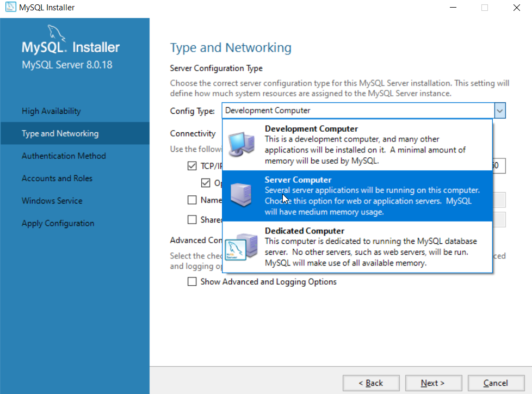
Task: Click the Development Computer monitor icon
Action: 241,144
